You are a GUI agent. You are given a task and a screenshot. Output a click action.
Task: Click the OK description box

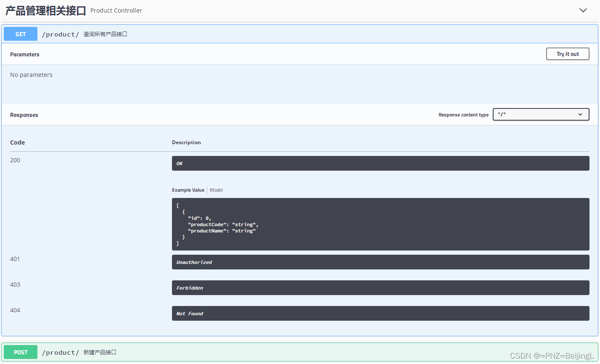point(381,163)
